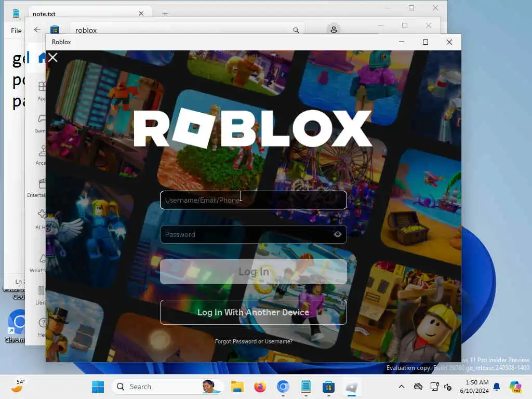Open the Chrome desktop shortcut
532x399 pixels.
coord(15,326)
